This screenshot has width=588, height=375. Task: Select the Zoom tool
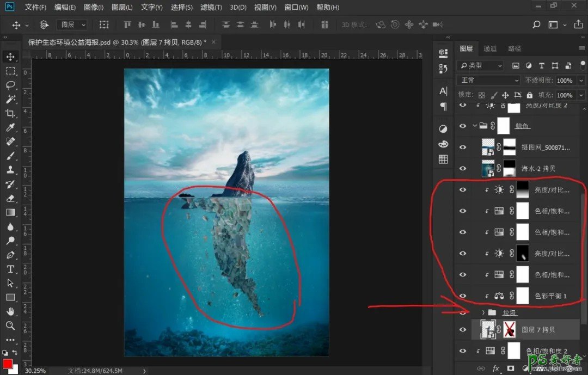coord(10,325)
